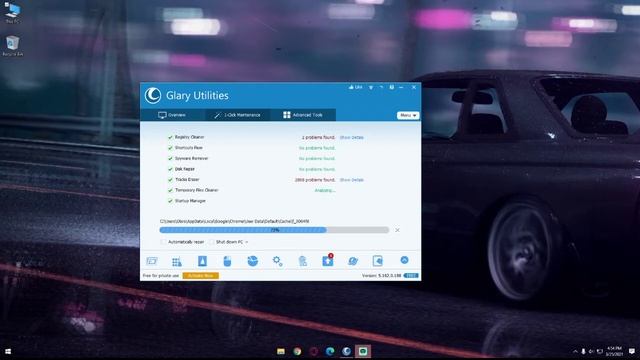Open Google Chrome from the taskbar
The image size is (640, 360).
tap(297, 351)
